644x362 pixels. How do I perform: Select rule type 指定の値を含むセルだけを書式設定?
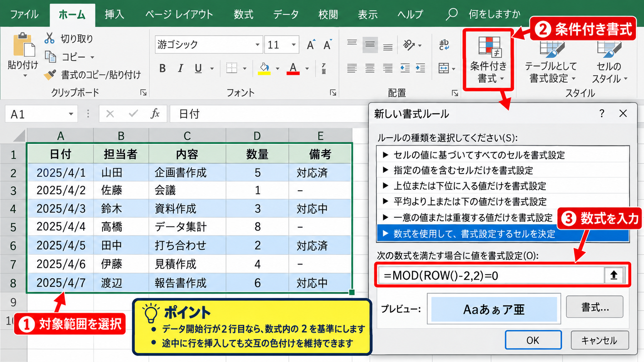tap(503, 170)
